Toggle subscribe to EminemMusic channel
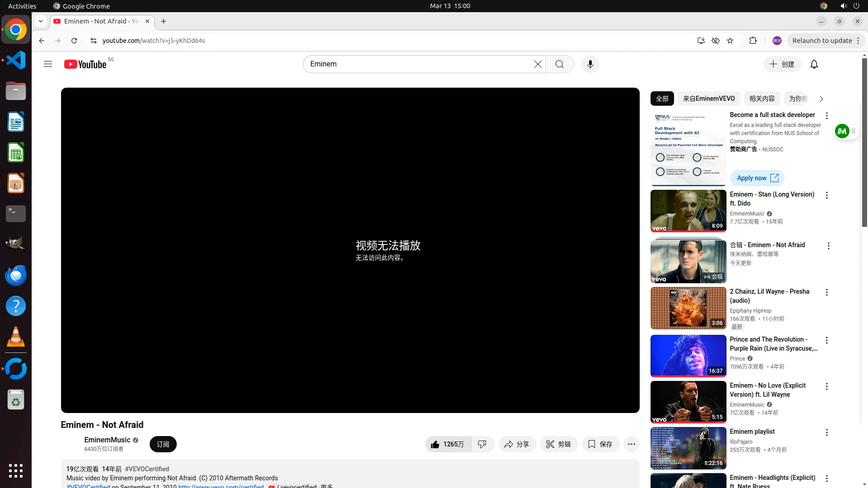Viewport: 868px width, 488px height. tap(163, 444)
